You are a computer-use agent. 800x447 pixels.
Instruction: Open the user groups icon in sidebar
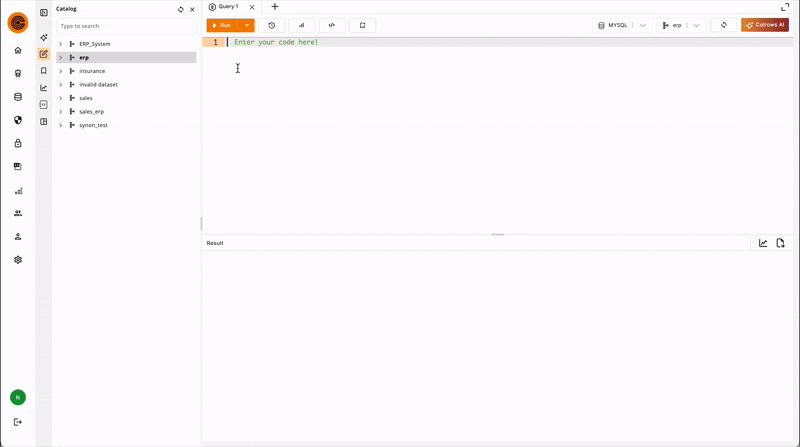click(18, 213)
